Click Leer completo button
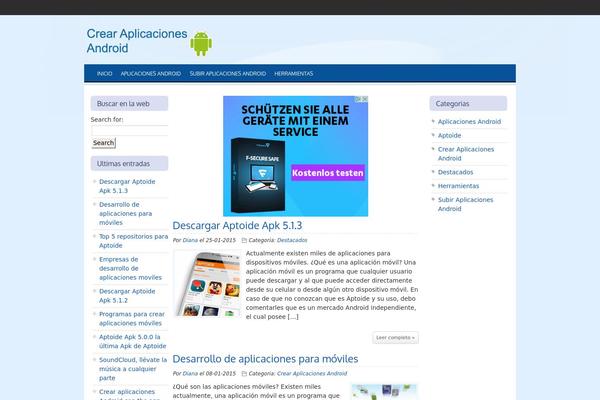The image size is (600, 400). tap(395, 338)
